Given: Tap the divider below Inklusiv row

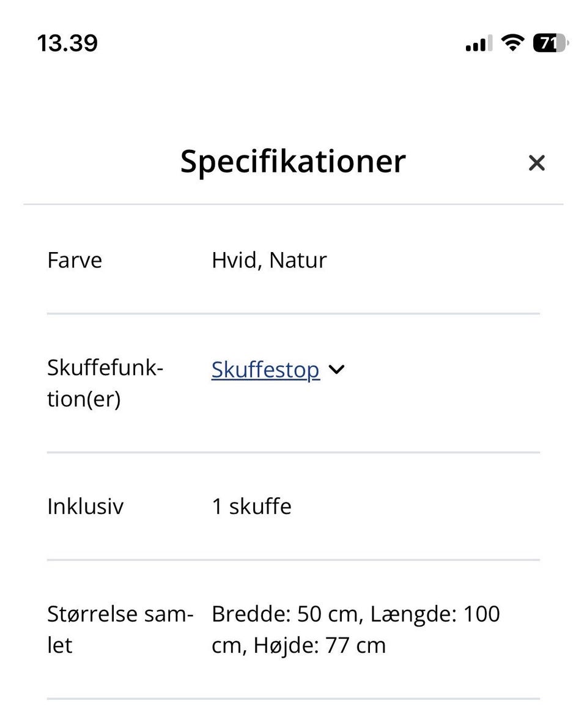Looking at the screenshot, I should click(x=293, y=560).
